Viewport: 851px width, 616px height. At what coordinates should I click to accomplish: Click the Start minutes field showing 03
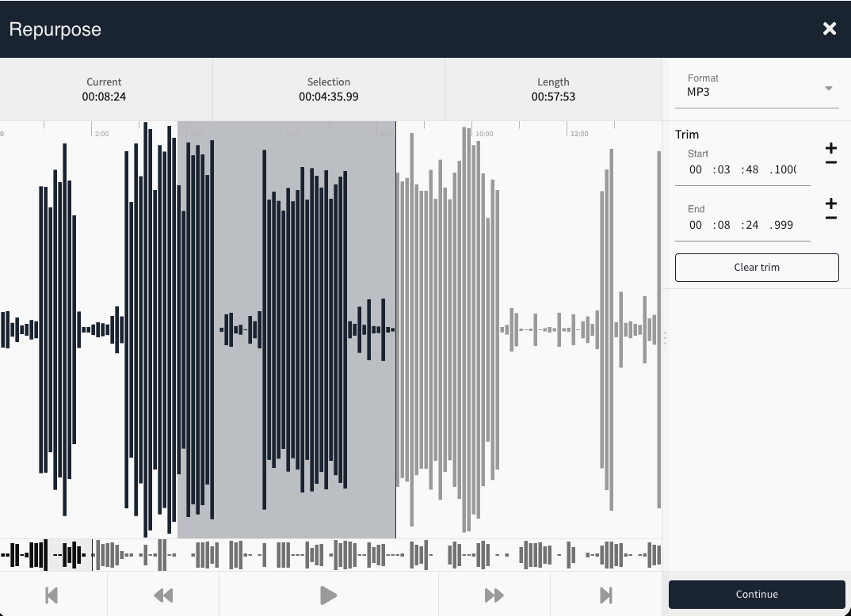[723, 169]
